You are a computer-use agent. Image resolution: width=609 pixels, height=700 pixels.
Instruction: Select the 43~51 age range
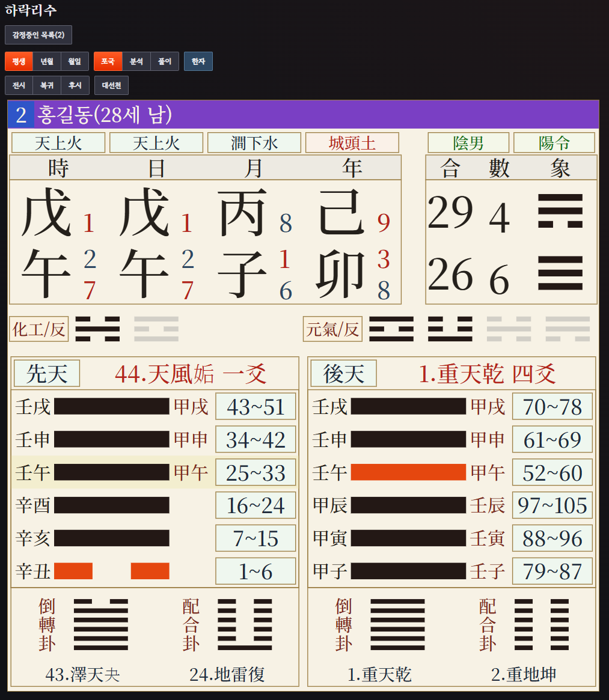pyautogui.click(x=256, y=406)
